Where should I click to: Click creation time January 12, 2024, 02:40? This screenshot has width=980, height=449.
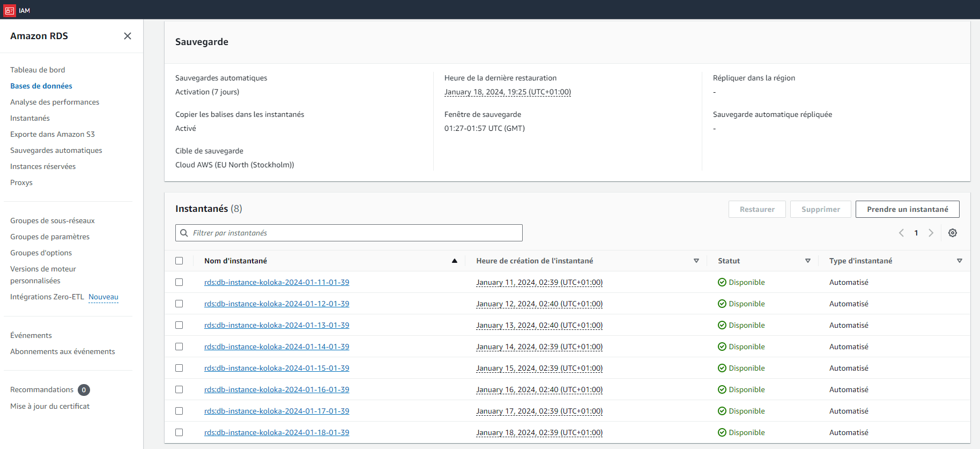pyautogui.click(x=539, y=304)
